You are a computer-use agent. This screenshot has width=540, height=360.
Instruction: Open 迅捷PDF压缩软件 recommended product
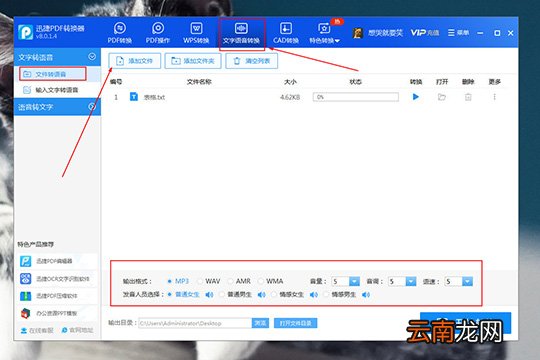tap(57, 296)
